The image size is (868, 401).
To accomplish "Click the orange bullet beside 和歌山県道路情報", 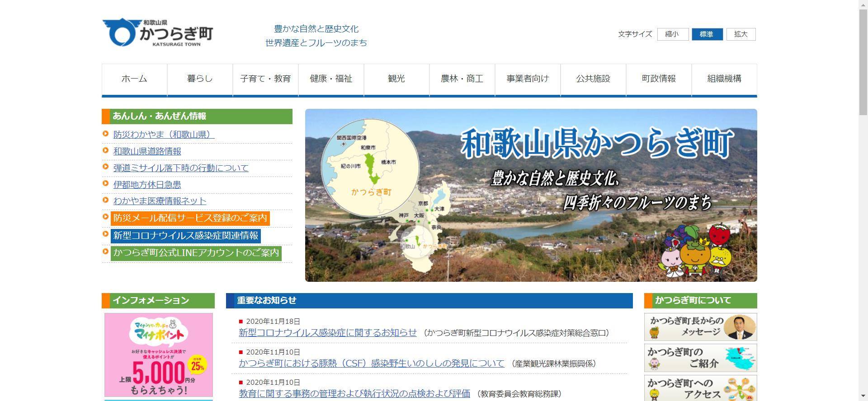I will point(106,150).
